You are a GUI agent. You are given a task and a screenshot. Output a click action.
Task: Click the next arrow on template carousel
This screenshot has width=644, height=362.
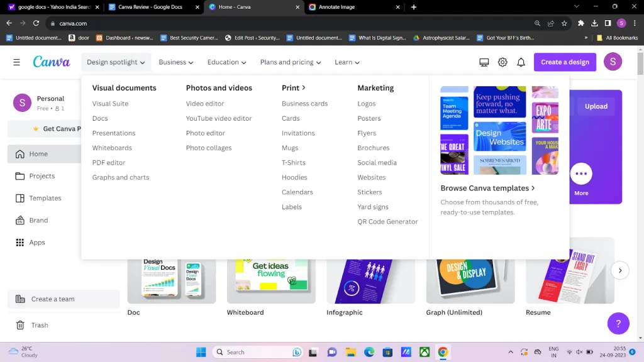tap(619, 270)
